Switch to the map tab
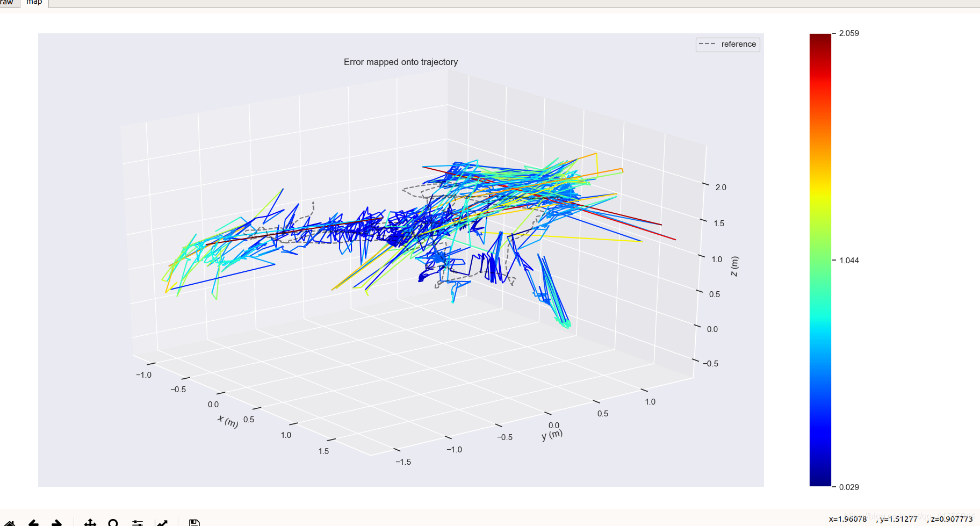980x526 pixels. coord(34,3)
